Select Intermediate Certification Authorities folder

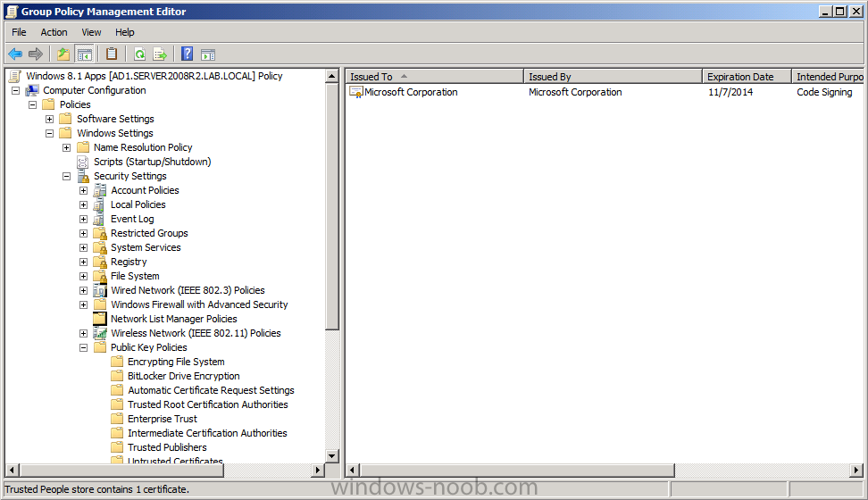pos(207,433)
